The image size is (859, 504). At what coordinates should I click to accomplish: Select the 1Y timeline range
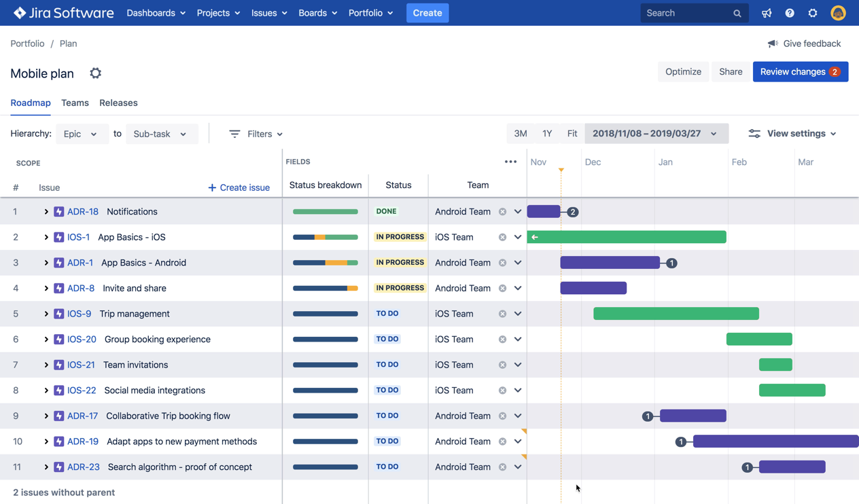click(547, 134)
